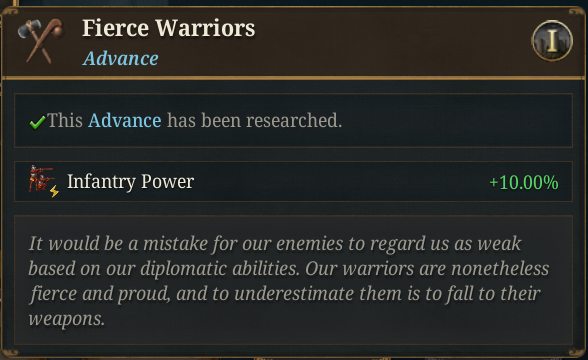Click the researched status box
588x360 pixels.
(x=293, y=120)
